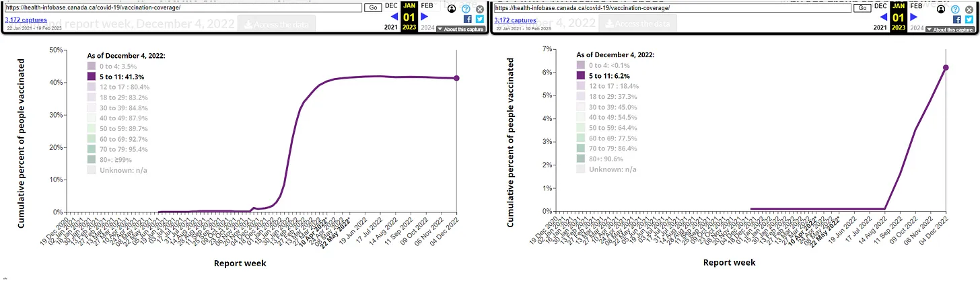The height and width of the screenshot is (285, 980).
Task: Toggle the '80+: 90.6%' legend series
Action: [600, 159]
